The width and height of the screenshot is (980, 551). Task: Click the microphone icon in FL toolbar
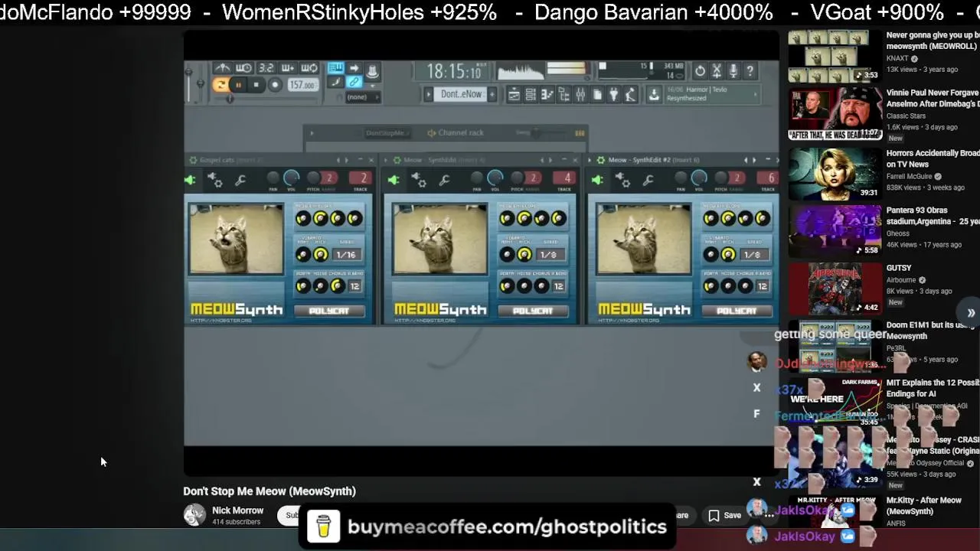pos(733,71)
